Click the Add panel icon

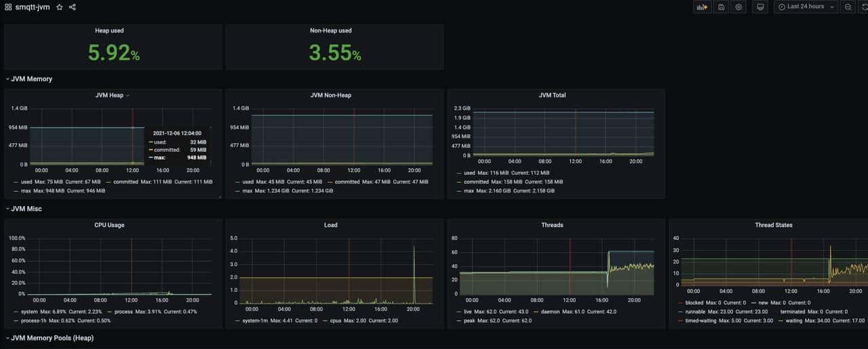(x=702, y=7)
